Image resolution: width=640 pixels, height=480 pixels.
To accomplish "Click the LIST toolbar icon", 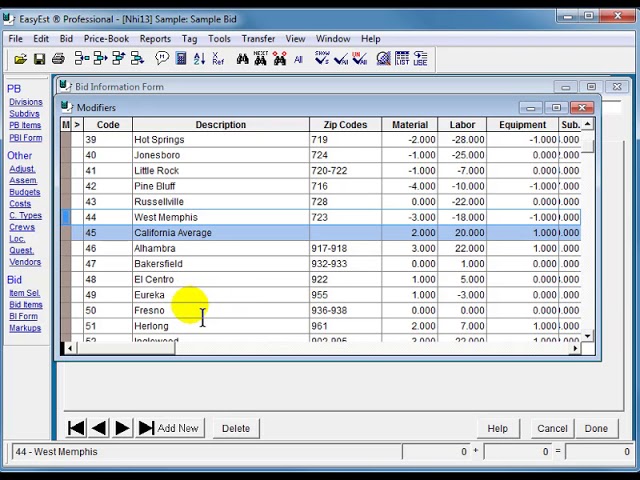I will click(x=402, y=58).
